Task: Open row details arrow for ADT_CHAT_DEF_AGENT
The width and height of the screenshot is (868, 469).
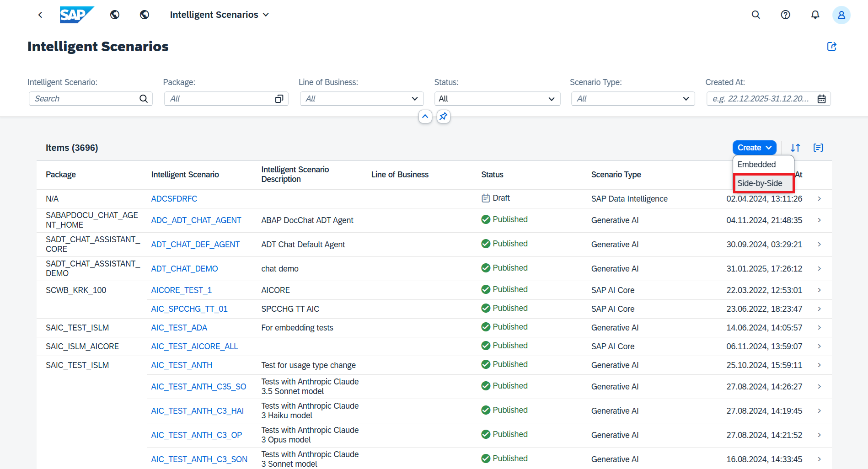Action: click(x=820, y=245)
